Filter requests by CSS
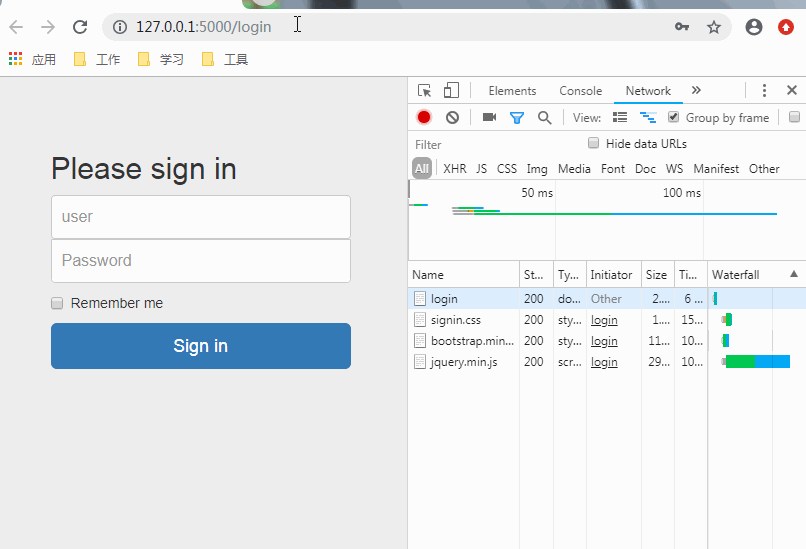 click(507, 169)
